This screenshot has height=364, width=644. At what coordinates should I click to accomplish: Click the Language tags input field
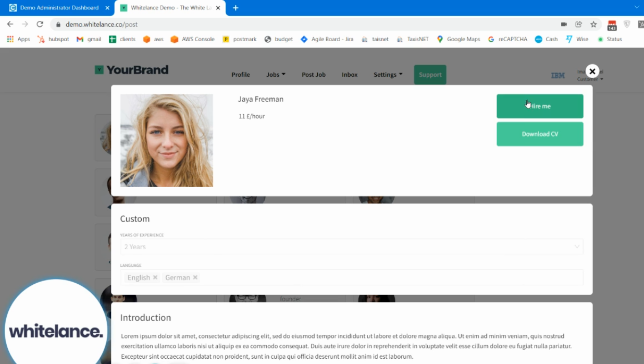click(352, 277)
